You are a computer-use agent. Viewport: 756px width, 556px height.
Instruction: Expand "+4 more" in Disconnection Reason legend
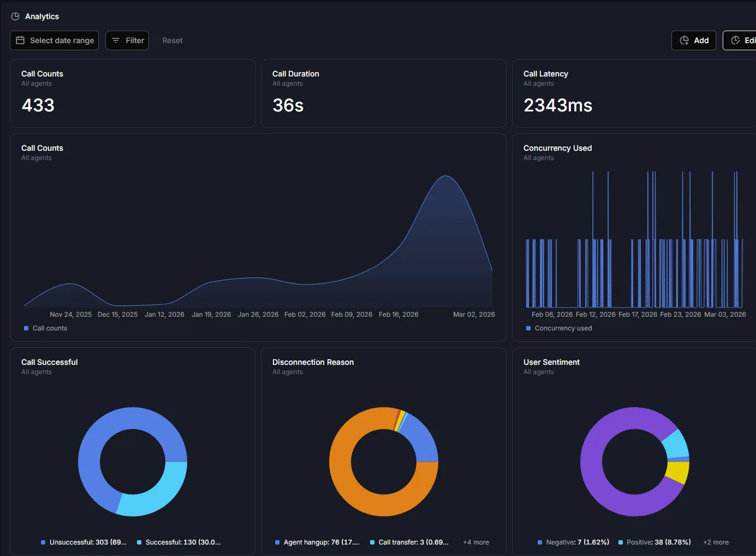(x=476, y=542)
